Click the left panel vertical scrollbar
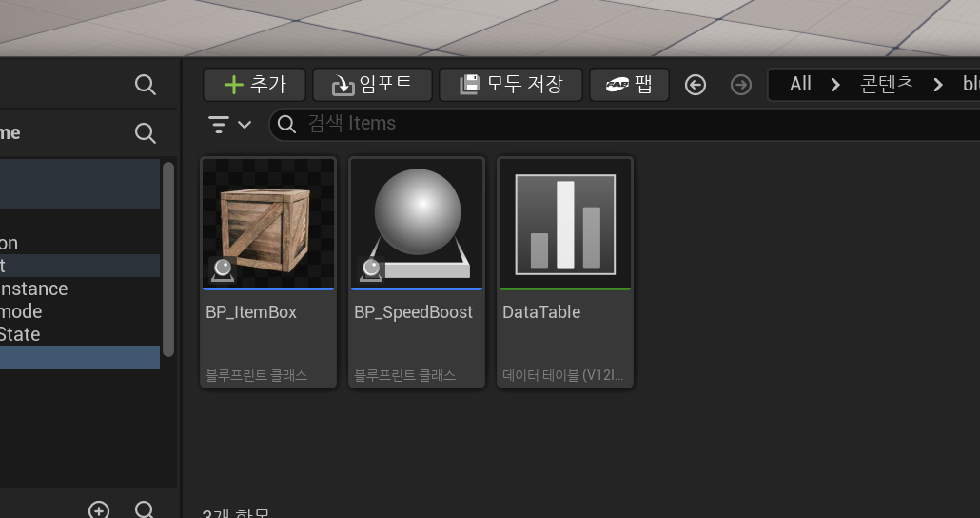The width and height of the screenshot is (980, 518). (168, 259)
